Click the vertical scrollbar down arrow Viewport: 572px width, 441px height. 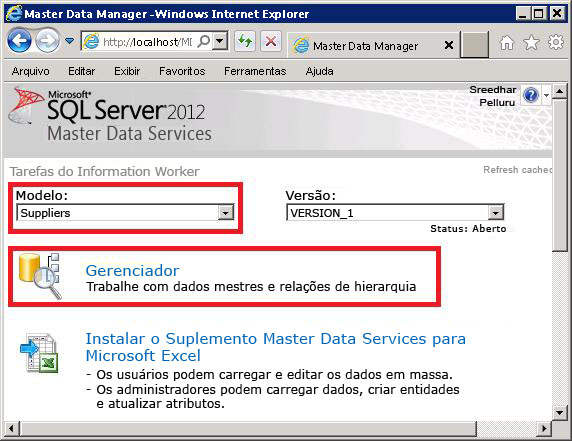pyautogui.click(x=560, y=413)
